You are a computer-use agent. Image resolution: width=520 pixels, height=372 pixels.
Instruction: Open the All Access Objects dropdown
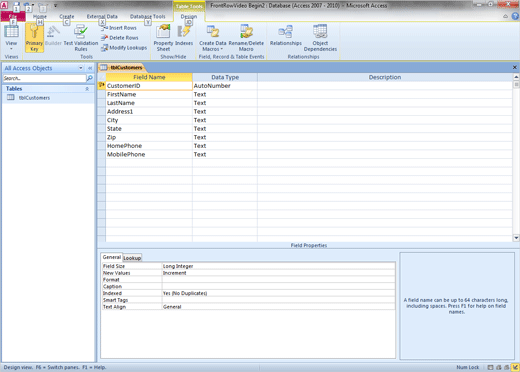[x=81, y=68]
